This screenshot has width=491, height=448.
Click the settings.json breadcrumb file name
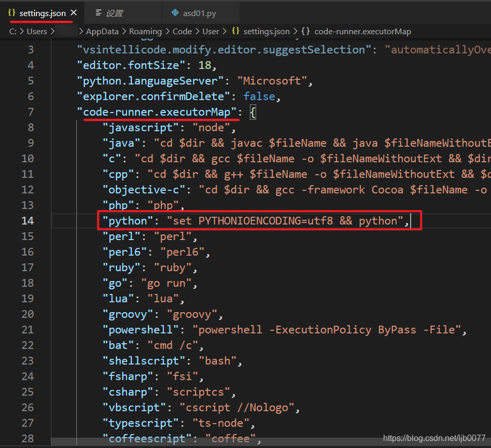pyautogui.click(x=266, y=31)
